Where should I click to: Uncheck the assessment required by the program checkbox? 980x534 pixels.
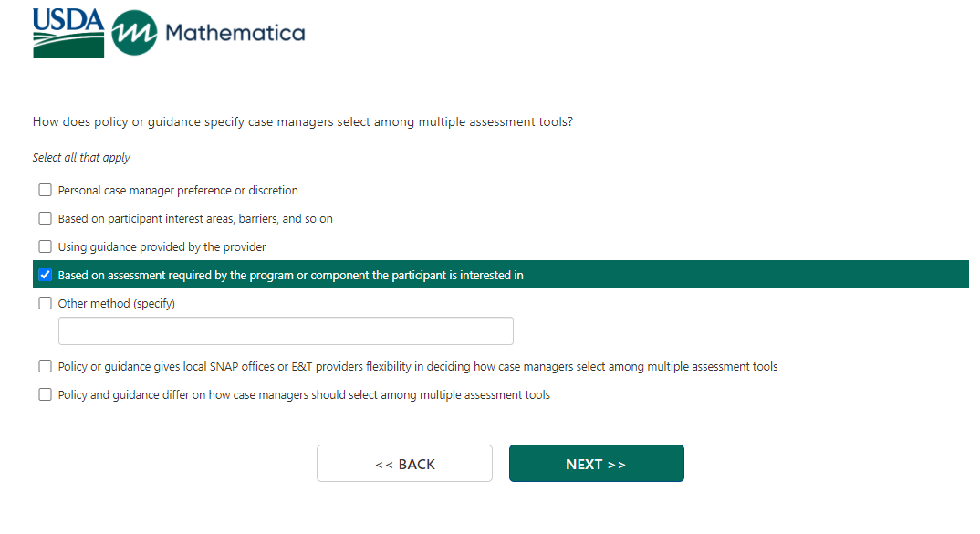(x=45, y=275)
